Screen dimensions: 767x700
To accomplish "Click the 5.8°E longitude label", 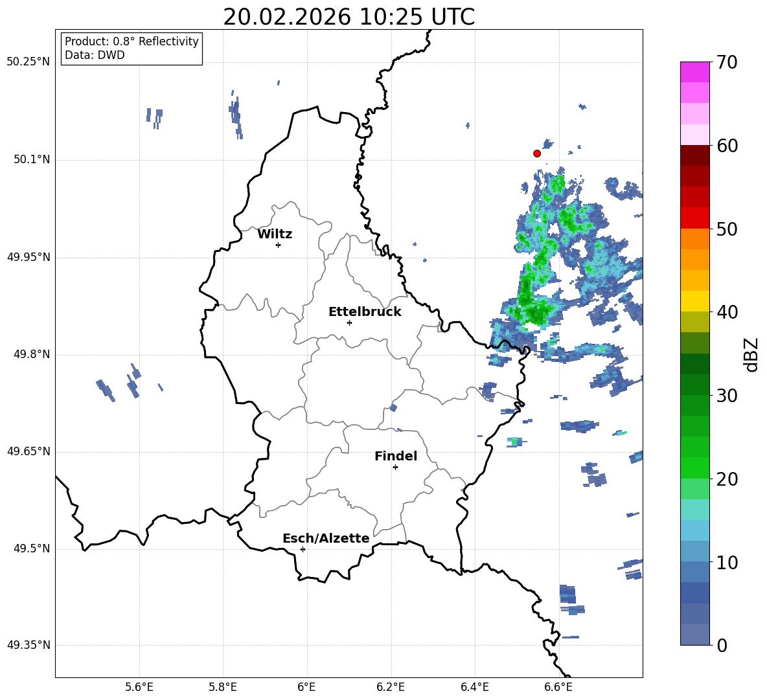I will pos(223,687).
